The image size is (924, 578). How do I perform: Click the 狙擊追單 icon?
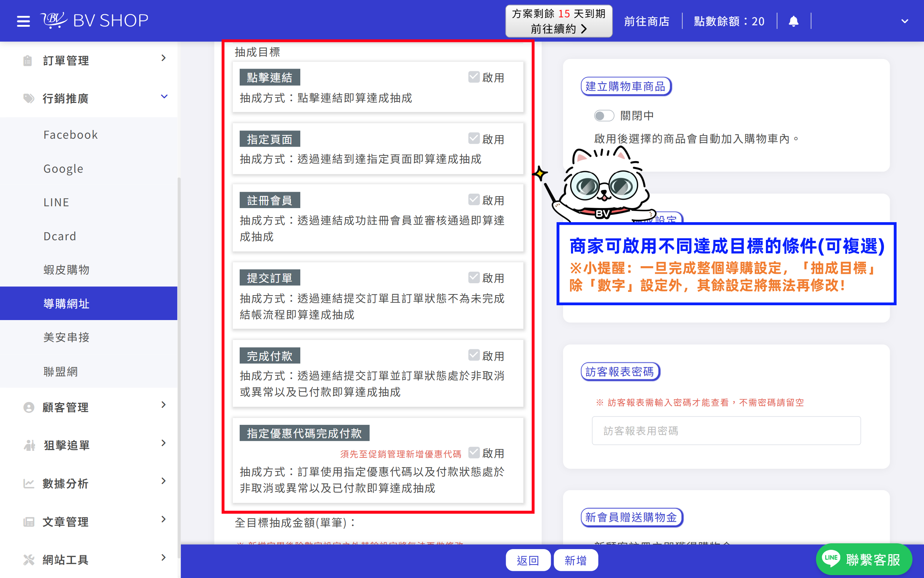[29, 445]
